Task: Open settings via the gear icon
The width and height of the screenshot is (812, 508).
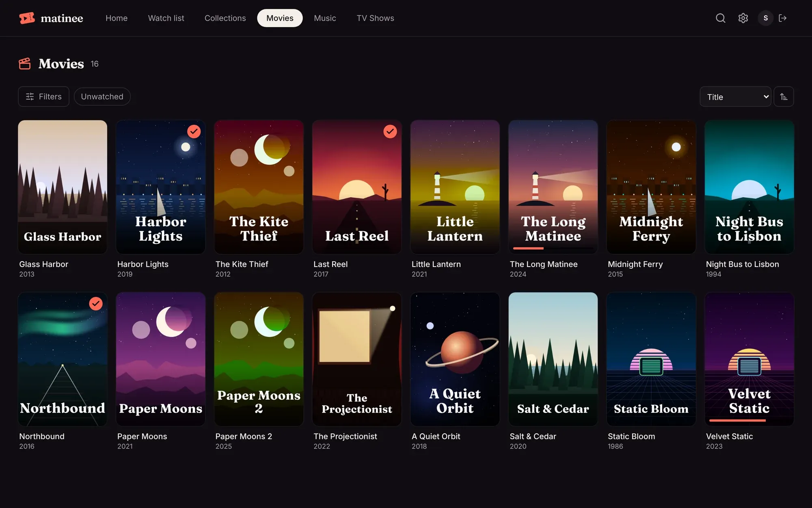Action: click(x=743, y=18)
